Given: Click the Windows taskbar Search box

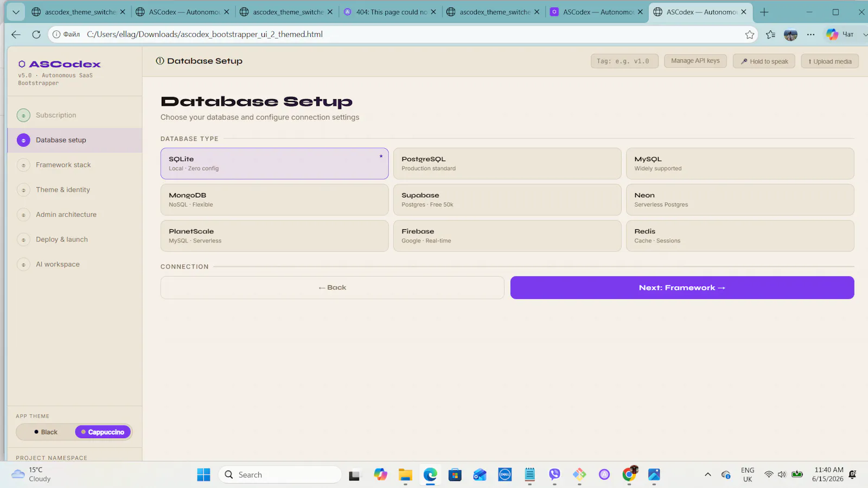Looking at the screenshot, I should coord(280,475).
